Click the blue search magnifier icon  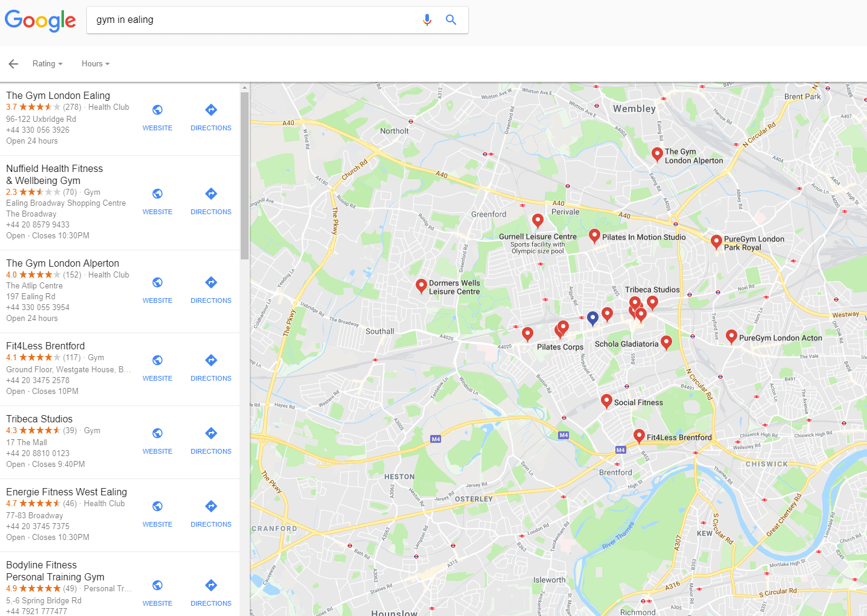(451, 19)
